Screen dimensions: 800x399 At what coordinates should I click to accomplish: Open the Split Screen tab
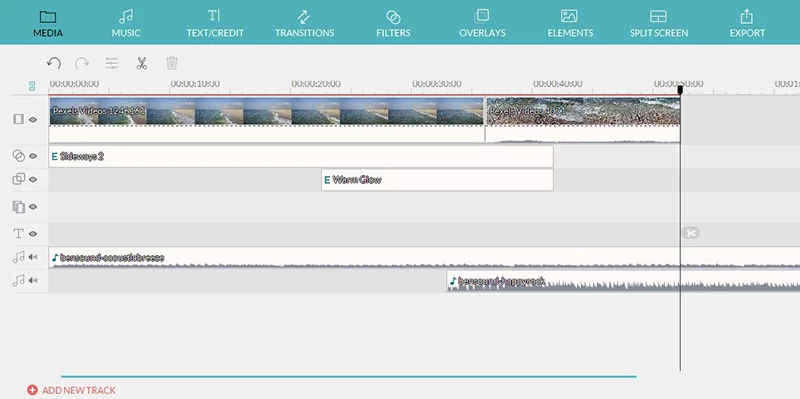[x=659, y=23]
